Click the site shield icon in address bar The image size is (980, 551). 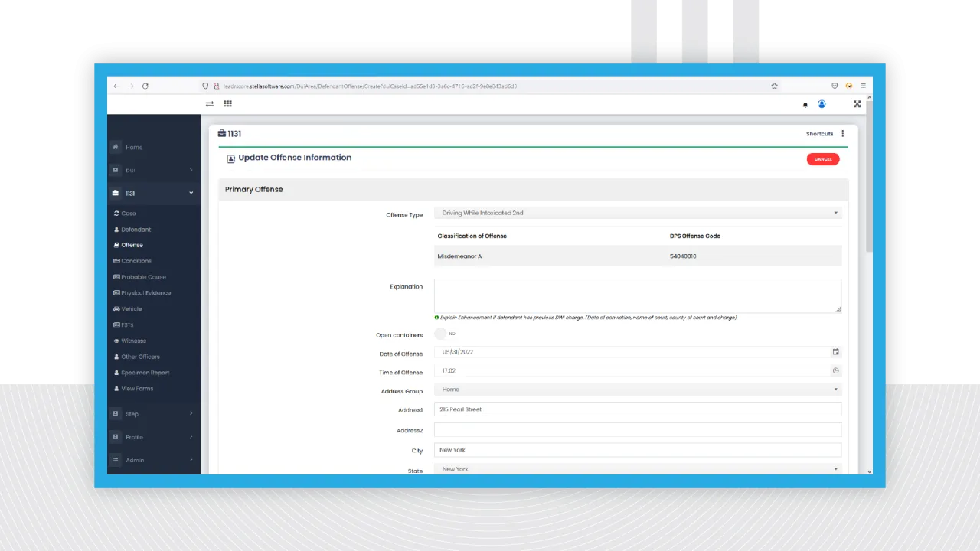(x=205, y=86)
